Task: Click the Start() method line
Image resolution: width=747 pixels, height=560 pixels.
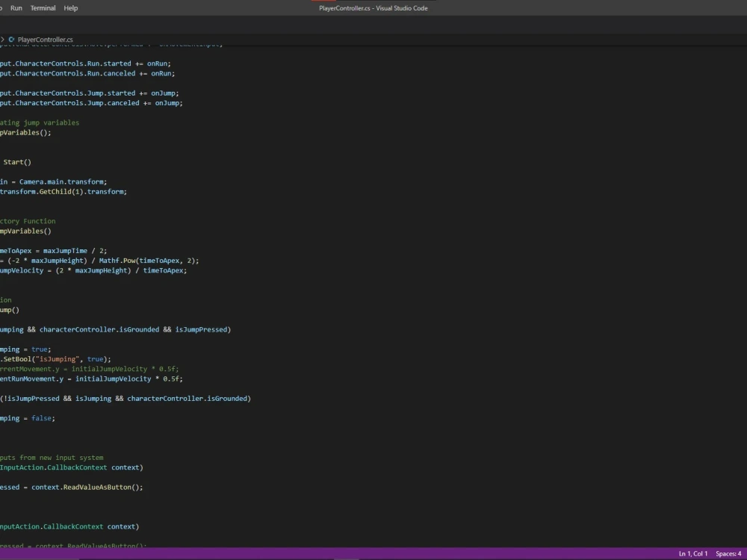Action: (x=16, y=162)
